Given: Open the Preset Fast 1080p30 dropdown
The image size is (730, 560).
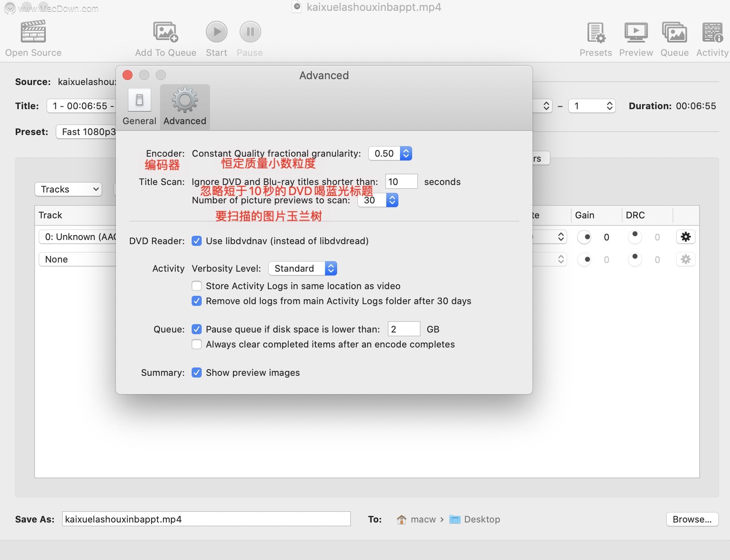Looking at the screenshot, I should tap(86, 132).
